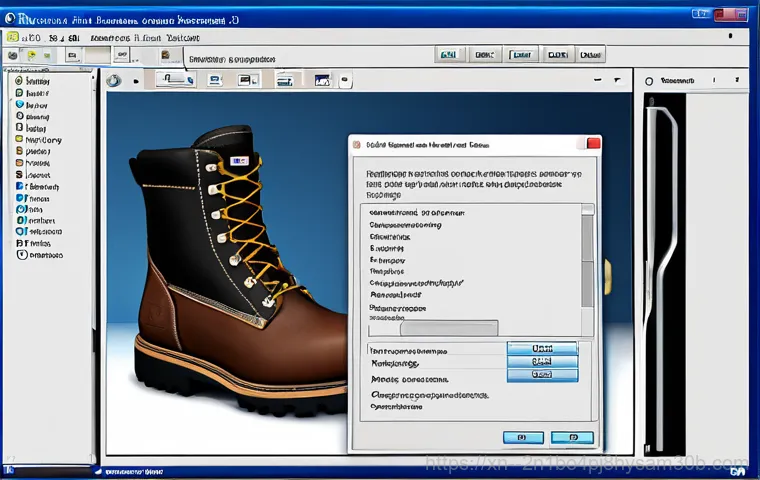This screenshot has width=760, height=480.
Task: Click the yellow square icon in the menu row
Action: pyautogui.click(x=13, y=37)
